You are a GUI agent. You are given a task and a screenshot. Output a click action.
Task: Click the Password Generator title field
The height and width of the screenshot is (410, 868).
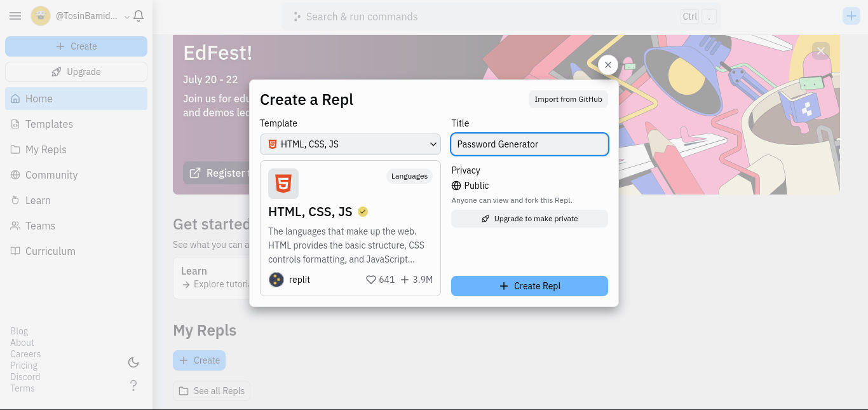click(529, 144)
